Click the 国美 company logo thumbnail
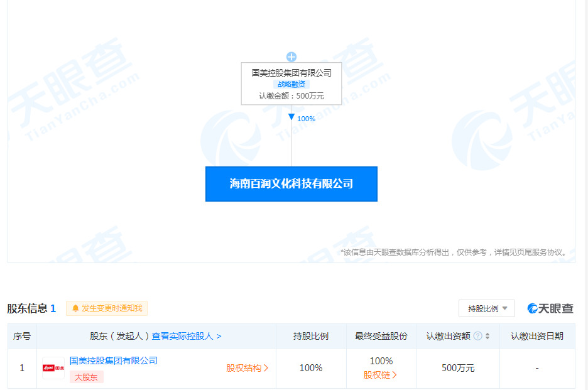The image size is (588, 390). (x=53, y=368)
